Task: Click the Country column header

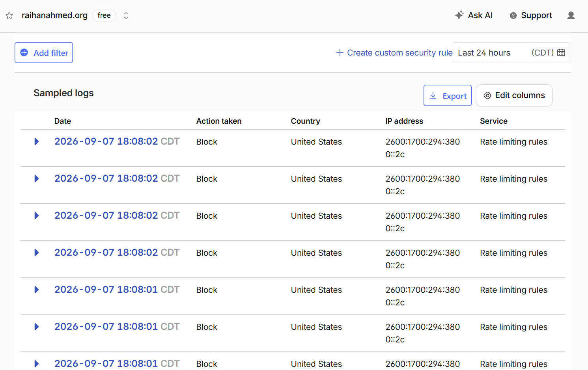Action: pos(306,121)
